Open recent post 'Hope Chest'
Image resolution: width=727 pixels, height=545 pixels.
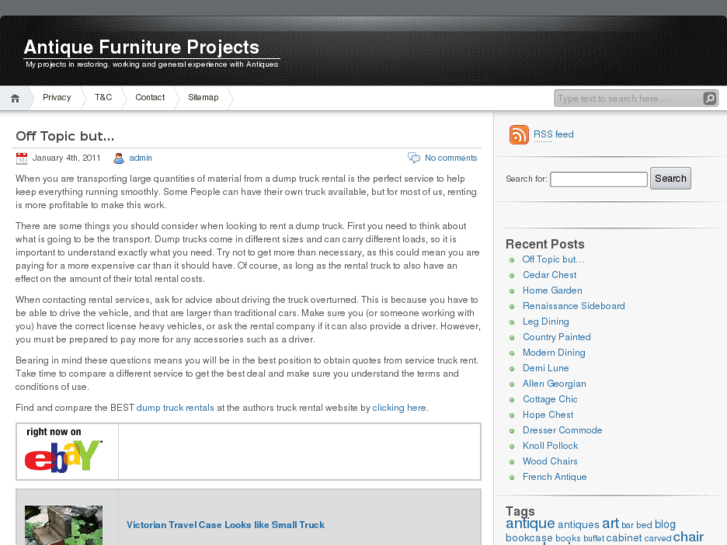(548, 415)
